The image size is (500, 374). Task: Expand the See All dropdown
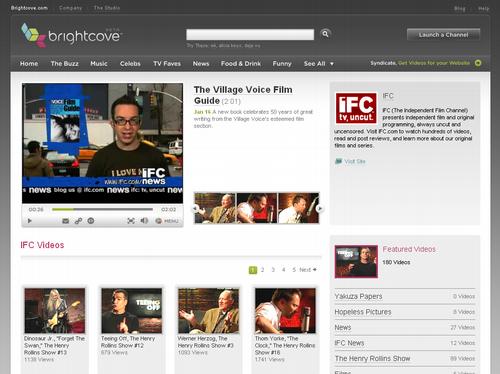pyautogui.click(x=319, y=64)
